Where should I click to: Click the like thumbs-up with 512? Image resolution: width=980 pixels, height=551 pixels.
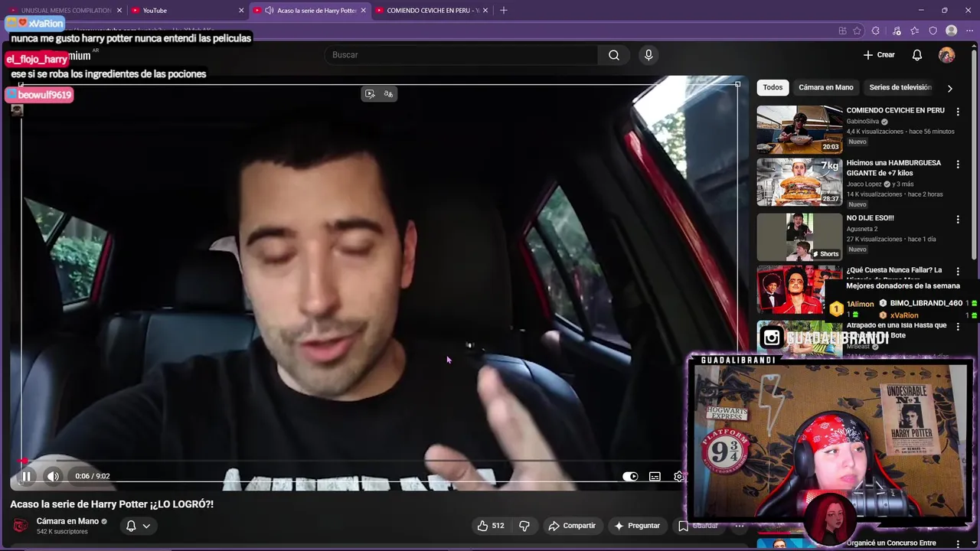click(490, 526)
